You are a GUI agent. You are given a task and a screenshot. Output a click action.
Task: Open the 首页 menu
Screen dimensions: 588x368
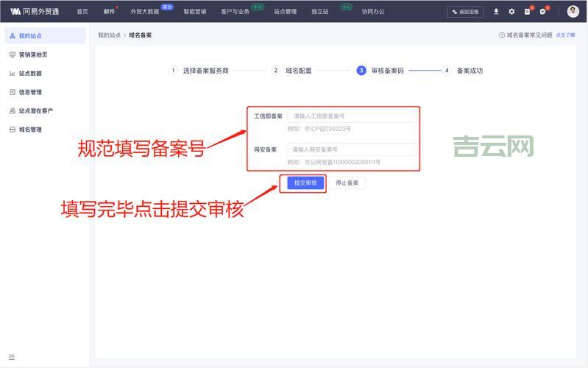coord(82,12)
